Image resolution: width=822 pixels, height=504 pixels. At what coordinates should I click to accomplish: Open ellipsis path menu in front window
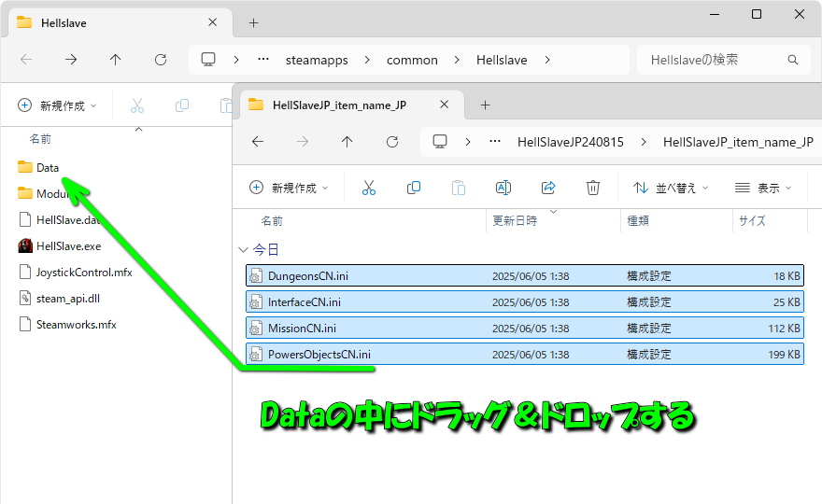point(495,142)
